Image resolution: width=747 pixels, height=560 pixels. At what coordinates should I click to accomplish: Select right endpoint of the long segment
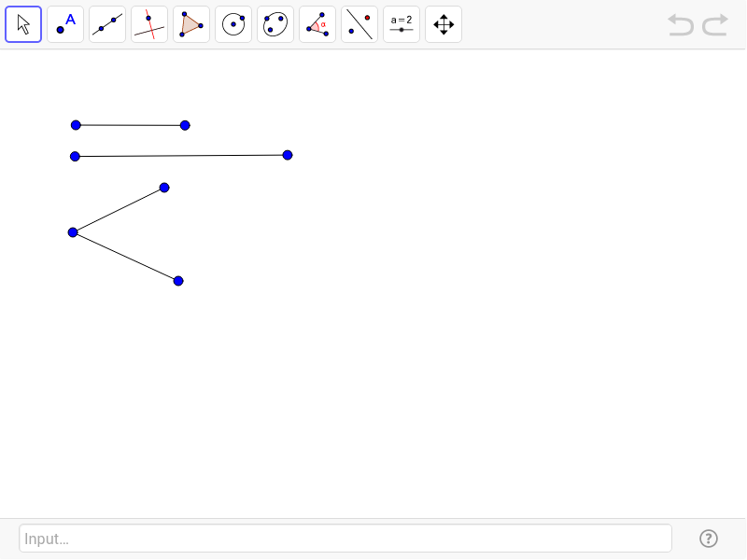click(x=288, y=155)
